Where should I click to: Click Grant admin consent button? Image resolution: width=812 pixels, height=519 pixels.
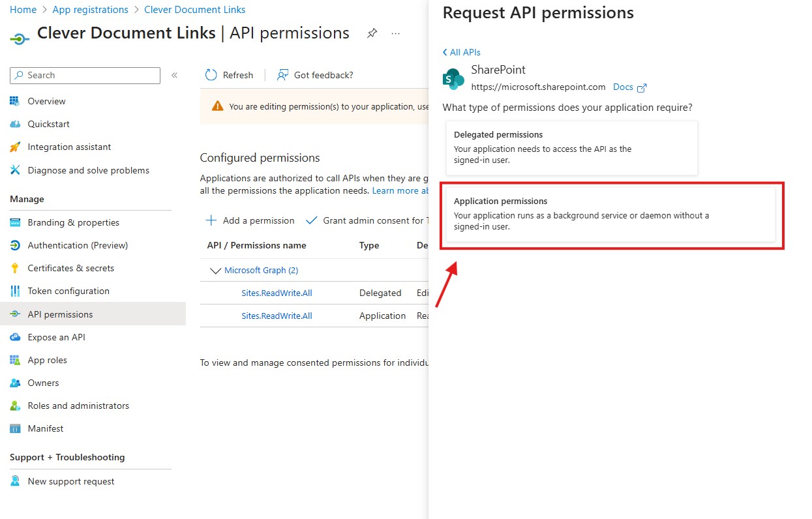(366, 220)
